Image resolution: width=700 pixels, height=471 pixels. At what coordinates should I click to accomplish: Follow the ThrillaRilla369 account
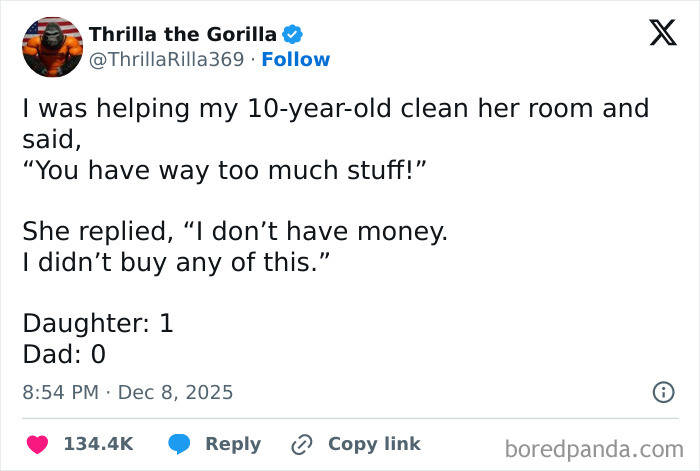[296, 60]
